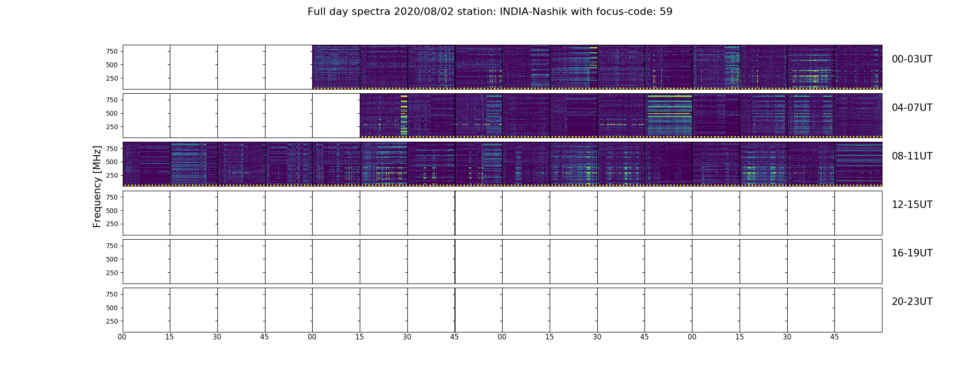Viewport: 980px width, 373px height.
Task: Click the 500 tick of the 00-03UT row
Action: tap(112, 65)
